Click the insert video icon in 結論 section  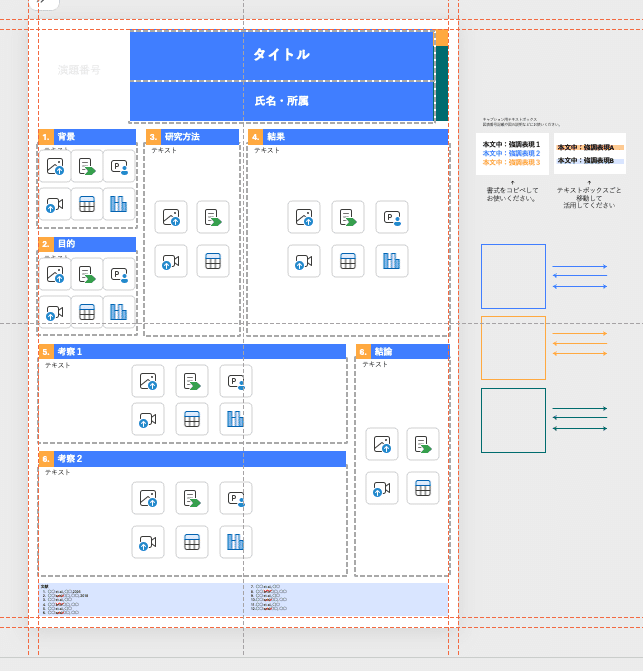[x=382, y=488]
